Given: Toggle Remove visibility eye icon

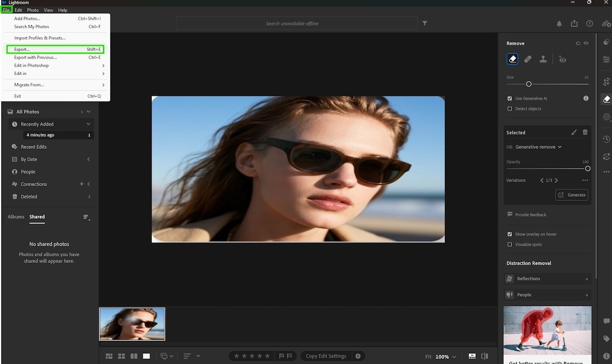Looking at the screenshot, I should 586,43.
